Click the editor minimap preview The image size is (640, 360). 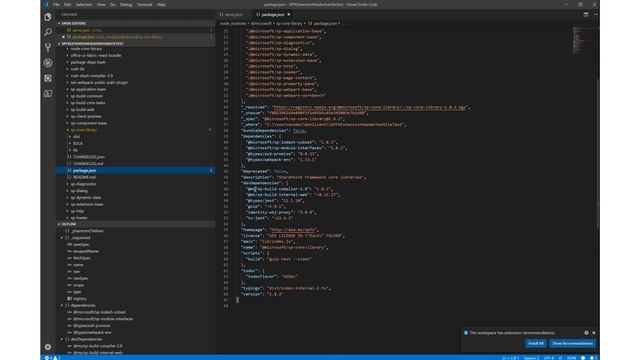(x=583, y=41)
